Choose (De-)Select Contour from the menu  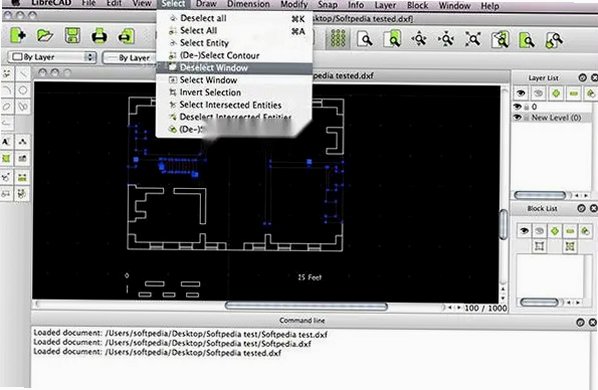pos(235,55)
